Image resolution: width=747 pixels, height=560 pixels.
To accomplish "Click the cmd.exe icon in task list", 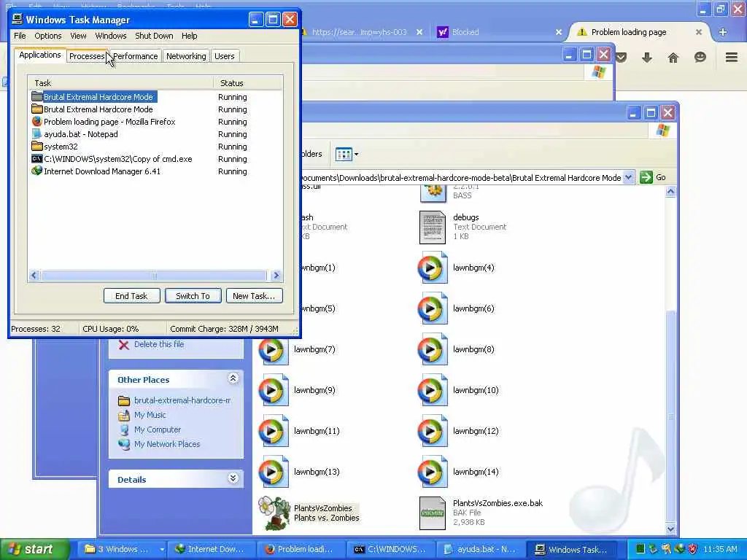I will (36, 158).
